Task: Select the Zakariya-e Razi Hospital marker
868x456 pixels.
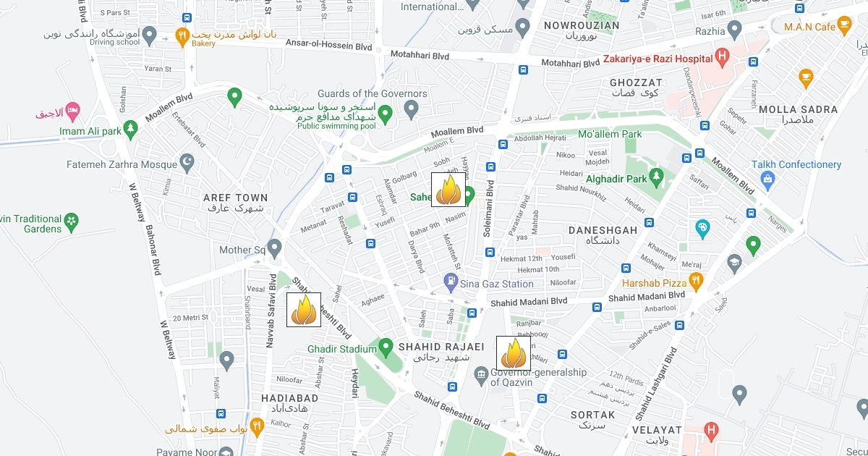Action: click(721, 58)
